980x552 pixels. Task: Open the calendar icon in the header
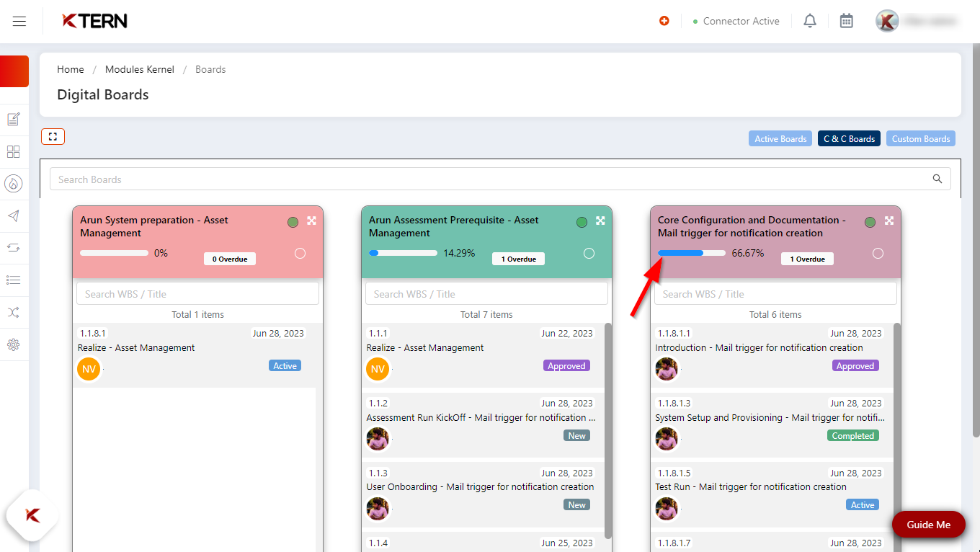[846, 21]
